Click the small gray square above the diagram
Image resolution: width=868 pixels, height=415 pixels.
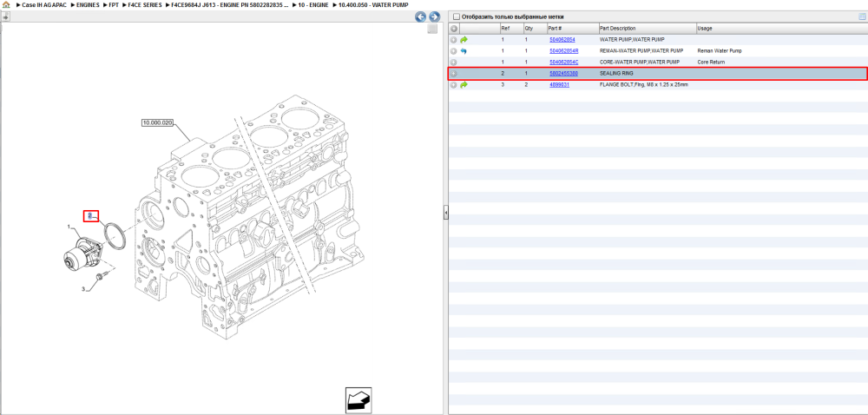point(433,29)
